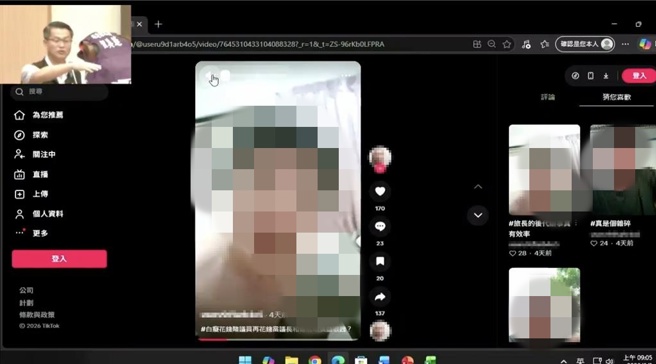Share the video with the arrow icon
The height and width of the screenshot is (364, 656).
click(380, 297)
